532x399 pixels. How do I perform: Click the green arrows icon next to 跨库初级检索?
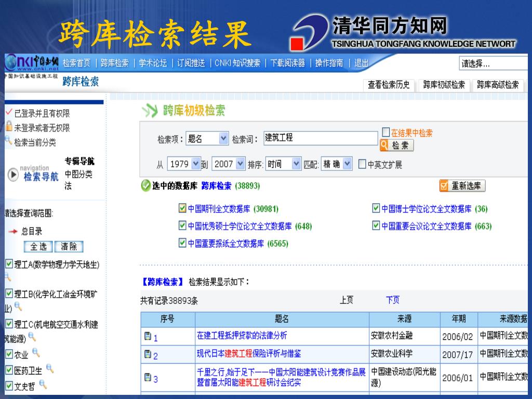[150, 111]
